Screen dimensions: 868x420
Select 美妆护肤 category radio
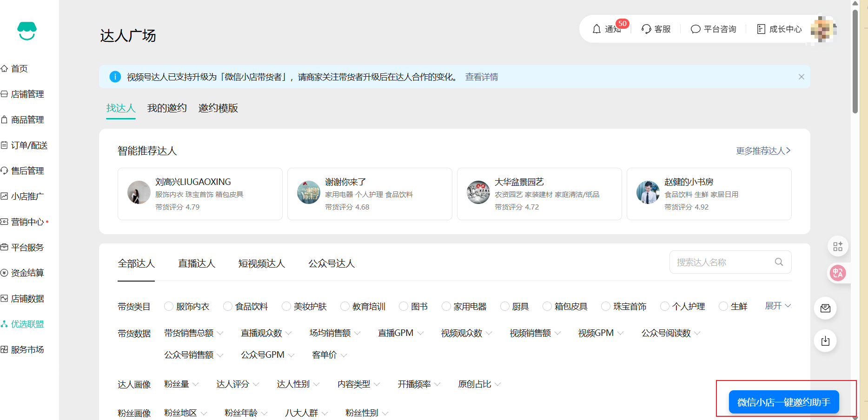click(x=286, y=306)
